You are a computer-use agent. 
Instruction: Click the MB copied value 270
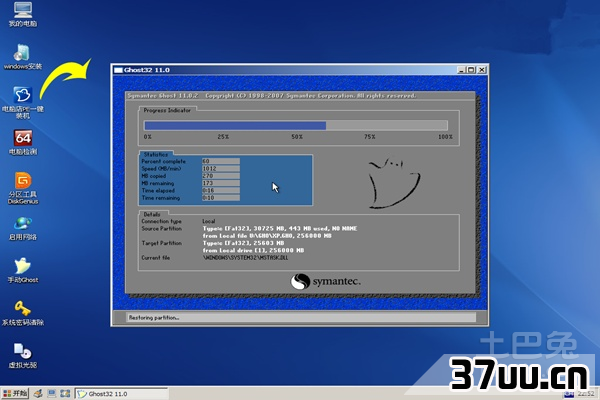(x=221, y=176)
